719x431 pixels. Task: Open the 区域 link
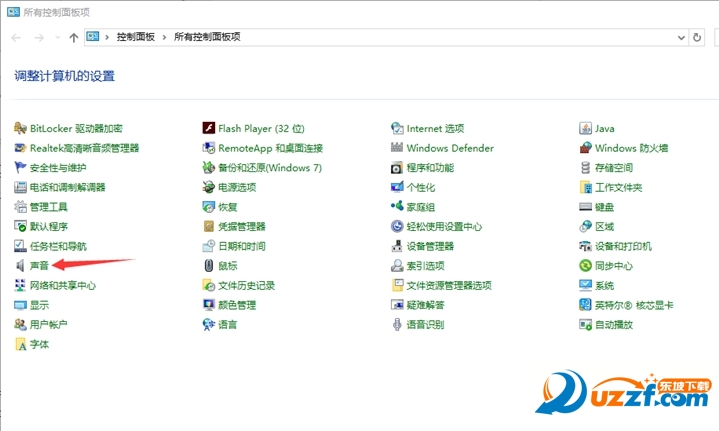pos(604,227)
